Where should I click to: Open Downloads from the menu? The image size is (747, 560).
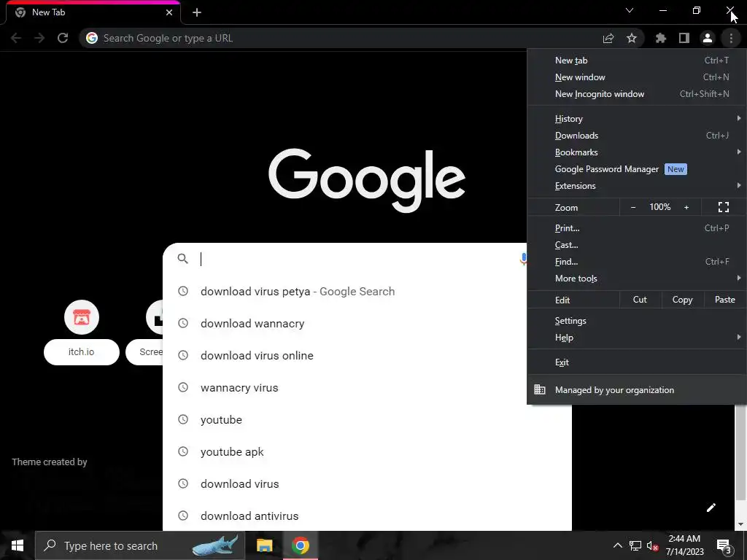[x=637, y=136]
